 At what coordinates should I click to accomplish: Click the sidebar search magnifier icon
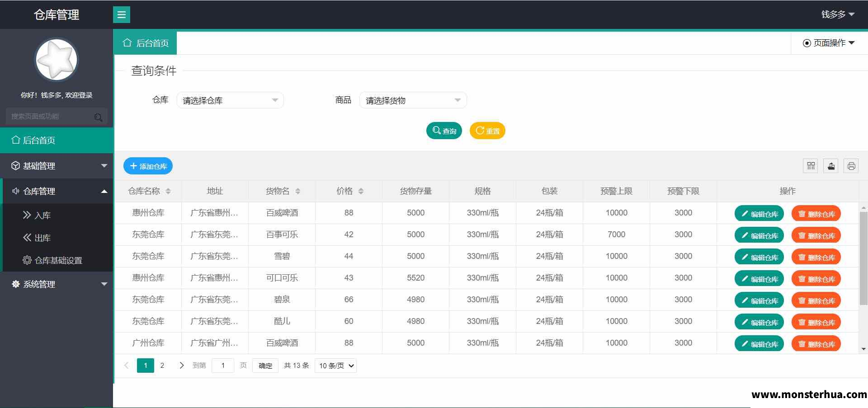click(98, 117)
